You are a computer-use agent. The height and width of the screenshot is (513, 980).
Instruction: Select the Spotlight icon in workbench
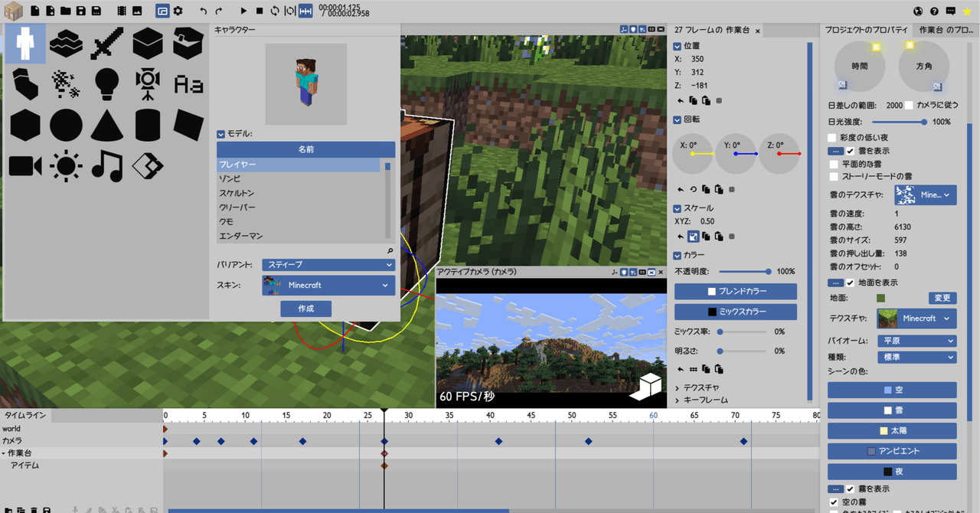[x=147, y=84]
